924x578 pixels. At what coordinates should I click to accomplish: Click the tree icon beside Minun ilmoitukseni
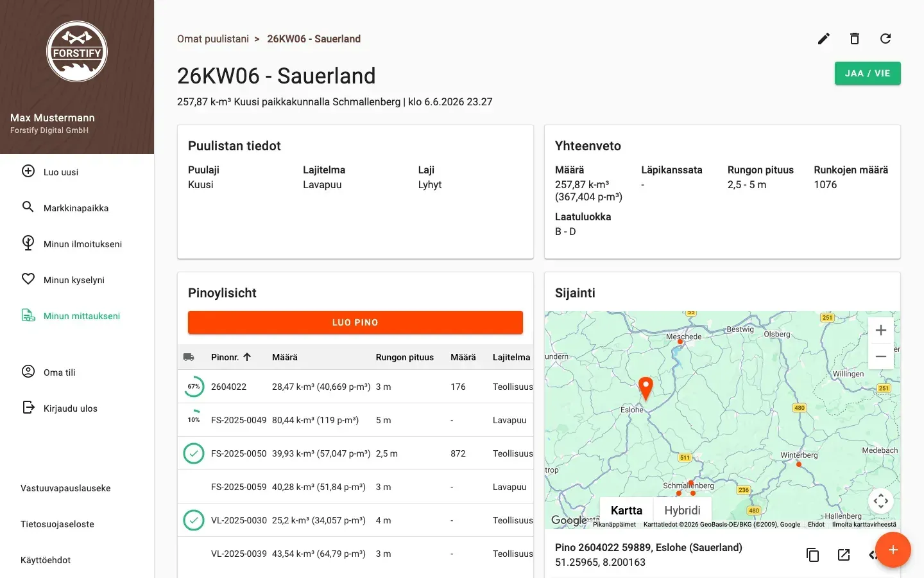(28, 243)
